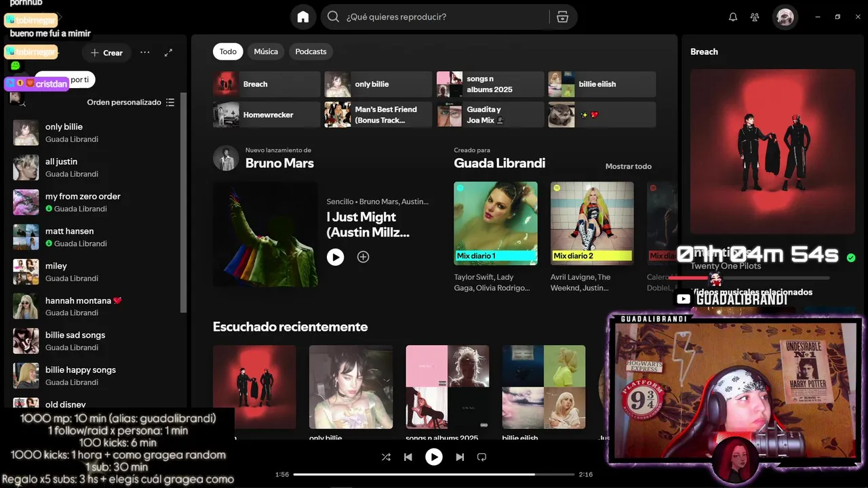Image resolution: width=868 pixels, height=488 pixels.
Task: Open the user profile avatar
Action: point(785,17)
